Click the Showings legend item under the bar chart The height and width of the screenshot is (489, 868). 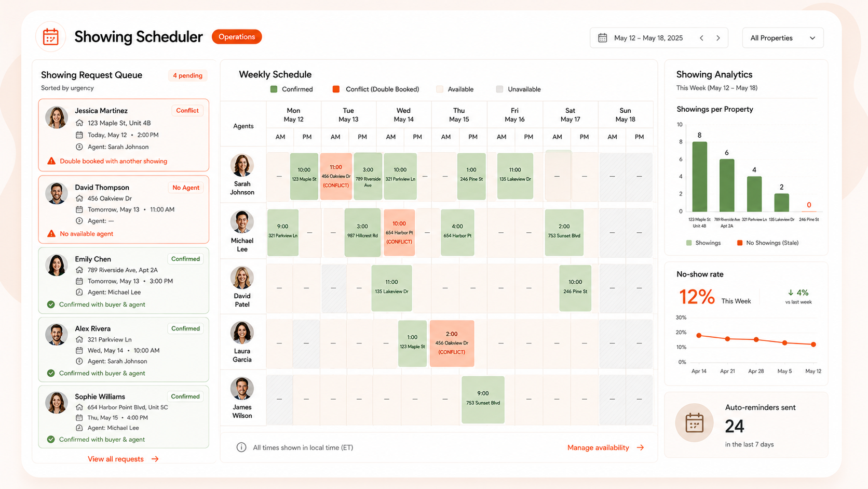point(703,243)
